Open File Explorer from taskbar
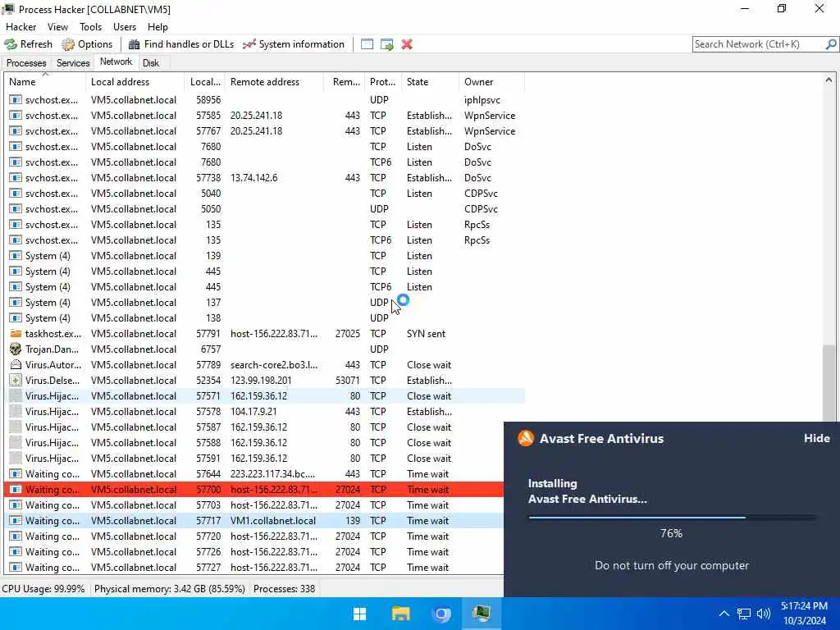The width and height of the screenshot is (840, 630). click(400, 614)
